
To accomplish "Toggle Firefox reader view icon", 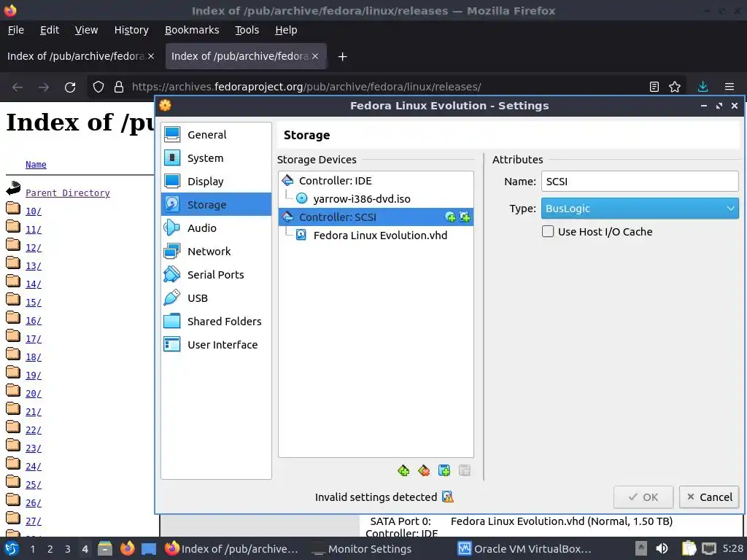I will point(654,87).
